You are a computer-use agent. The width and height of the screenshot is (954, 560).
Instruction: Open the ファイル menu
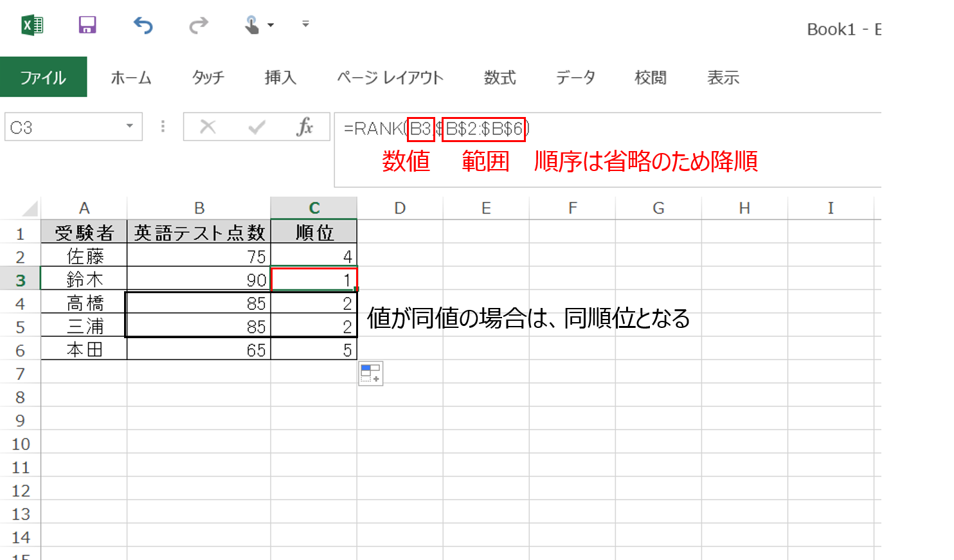[x=42, y=77]
